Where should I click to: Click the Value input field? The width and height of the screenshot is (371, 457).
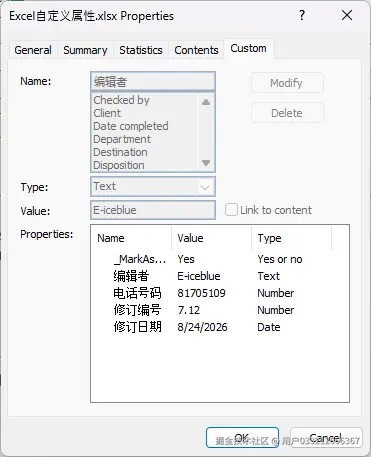[153, 210]
